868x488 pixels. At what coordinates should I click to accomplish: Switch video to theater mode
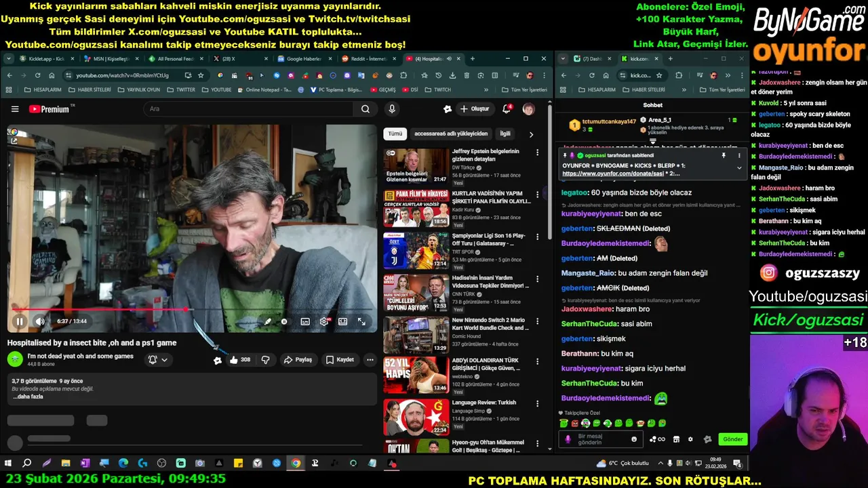[343, 321]
